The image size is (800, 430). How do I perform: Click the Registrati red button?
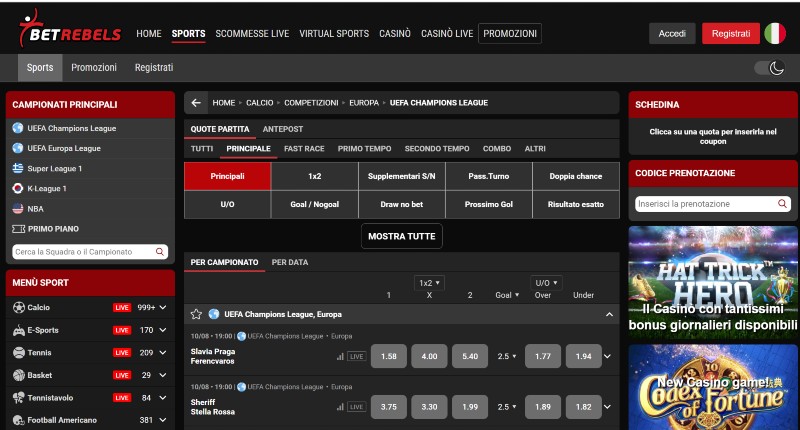[731, 34]
